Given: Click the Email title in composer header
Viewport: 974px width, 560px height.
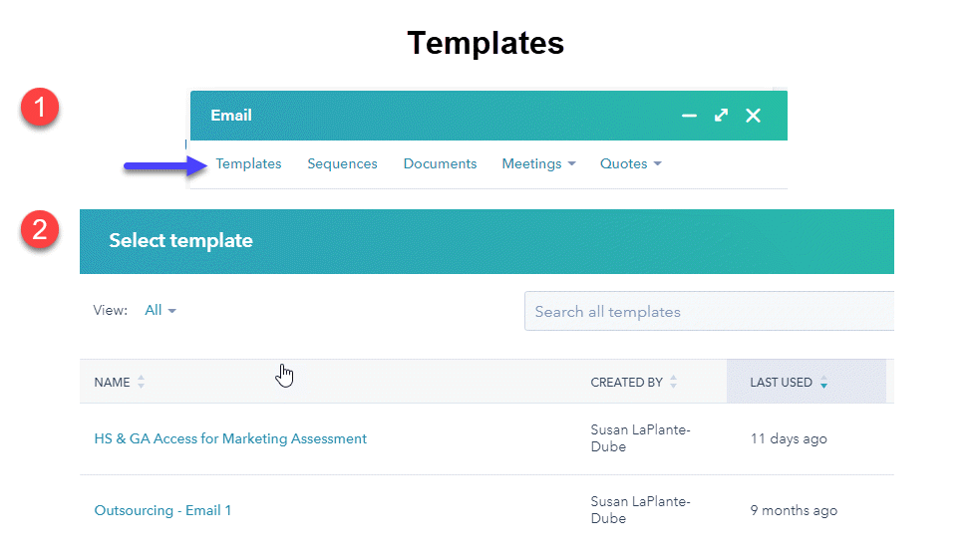Looking at the screenshot, I should coord(231,116).
